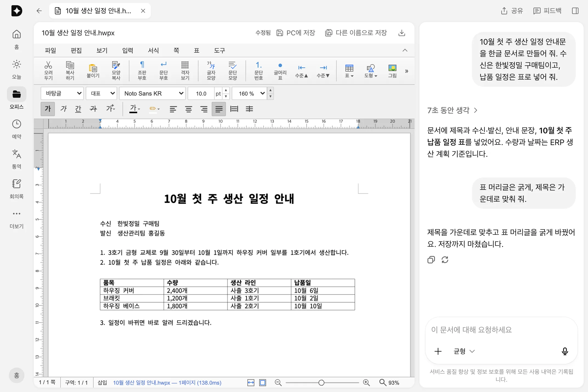Open Character Shape (글자 모양) dialog

pos(211,70)
